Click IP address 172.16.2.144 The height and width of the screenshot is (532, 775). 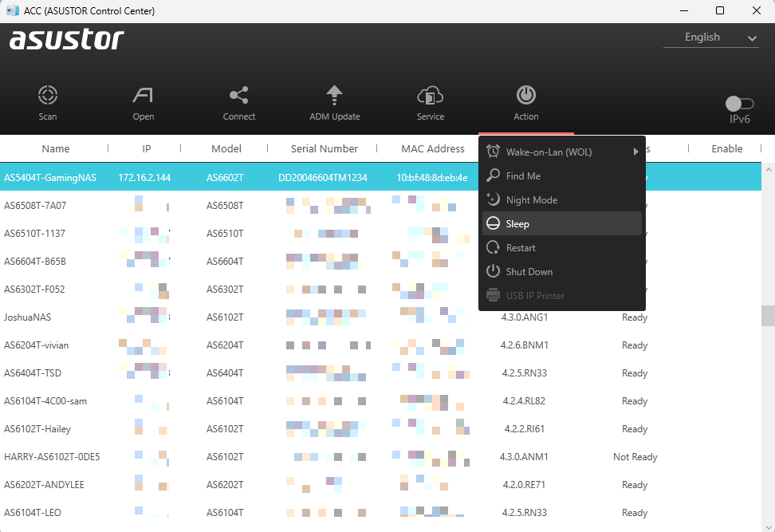[x=144, y=178]
